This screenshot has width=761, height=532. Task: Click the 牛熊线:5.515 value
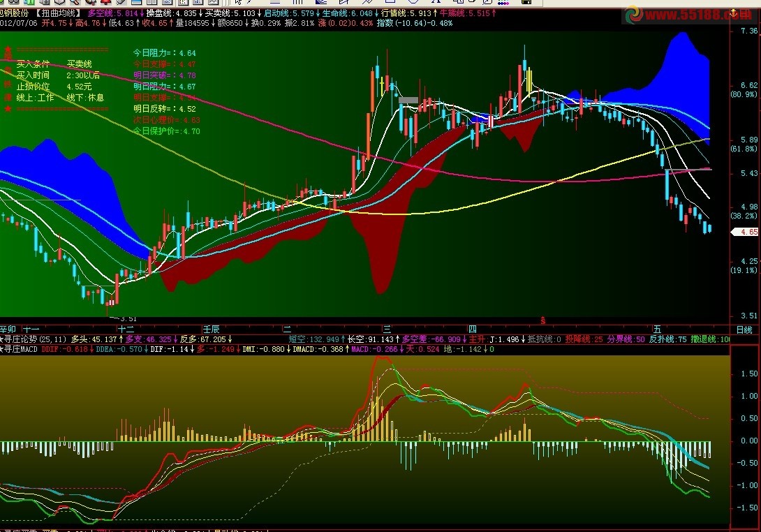tap(465, 13)
